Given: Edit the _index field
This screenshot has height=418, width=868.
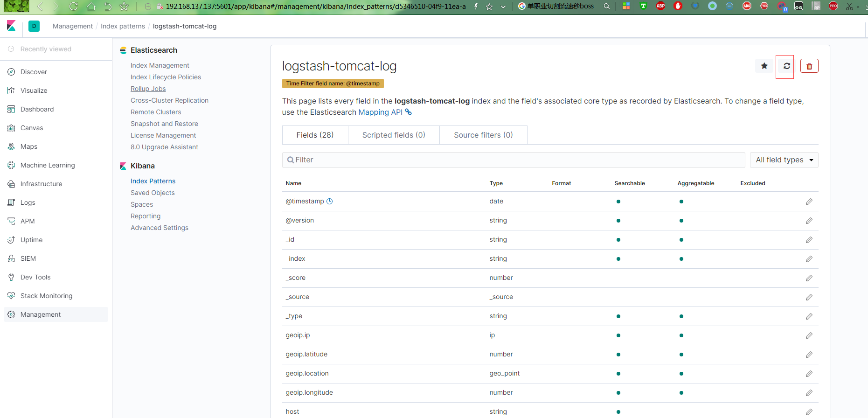Looking at the screenshot, I should (x=809, y=259).
